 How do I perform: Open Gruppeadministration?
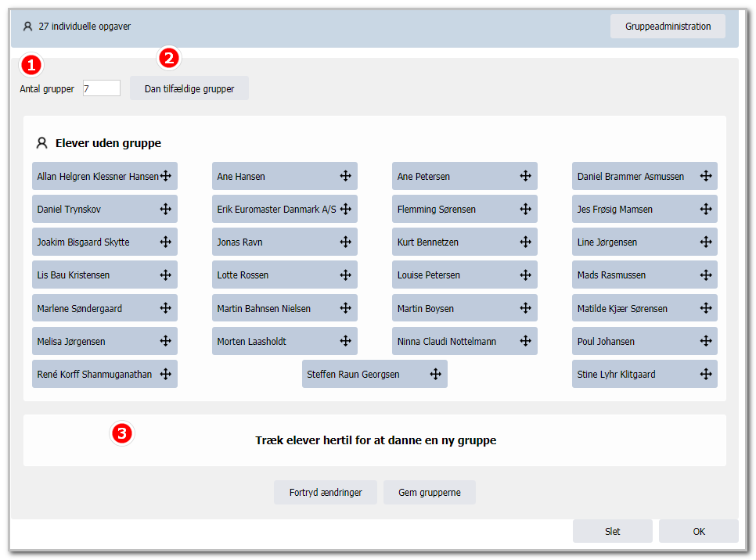(668, 26)
